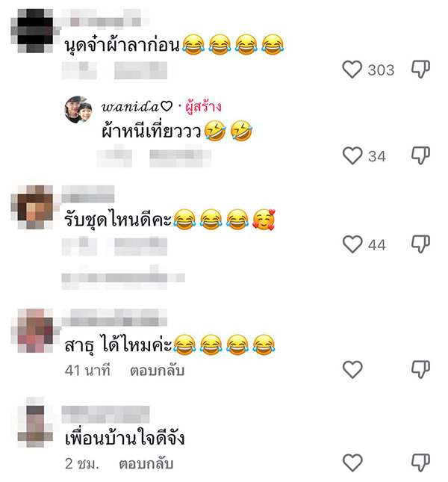Reply (ตอบกลับ) to the 41 นาที comment

point(157,371)
